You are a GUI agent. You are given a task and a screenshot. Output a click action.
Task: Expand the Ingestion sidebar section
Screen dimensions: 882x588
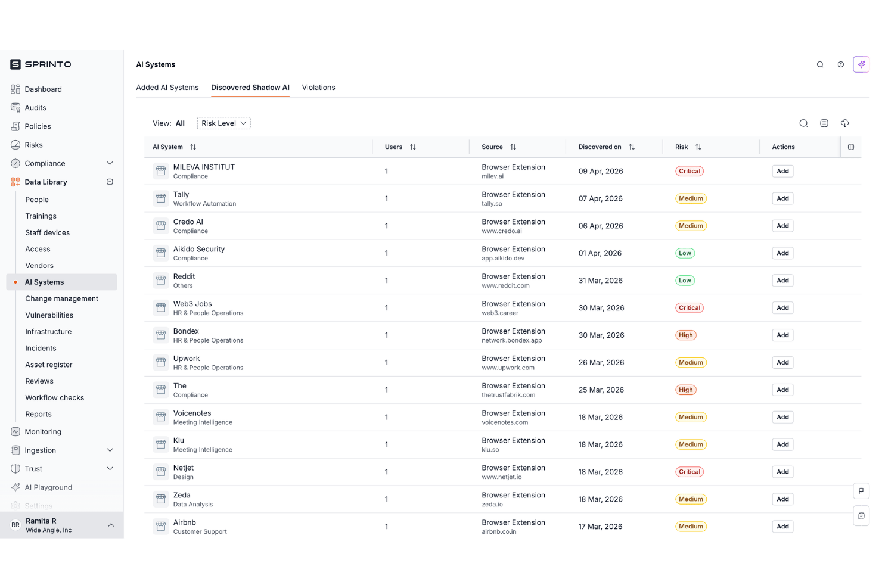(110, 450)
